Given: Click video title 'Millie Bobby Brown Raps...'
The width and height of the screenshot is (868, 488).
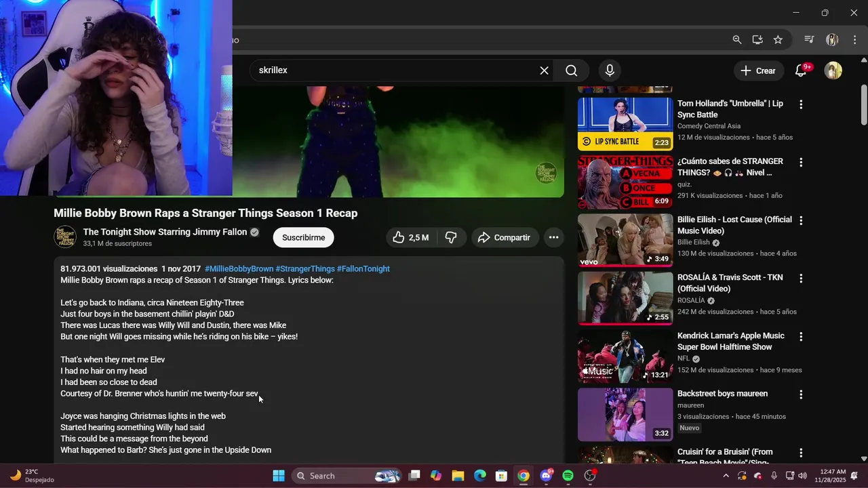Looking at the screenshot, I should click(x=205, y=213).
